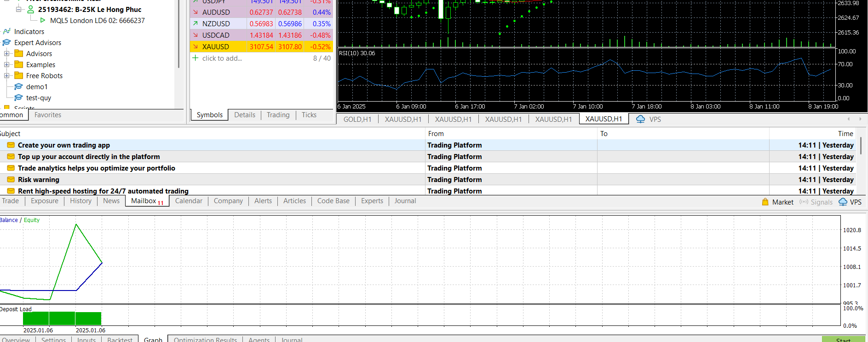Click the Examples folder icon
Screen dimensions: 868x342
point(19,64)
